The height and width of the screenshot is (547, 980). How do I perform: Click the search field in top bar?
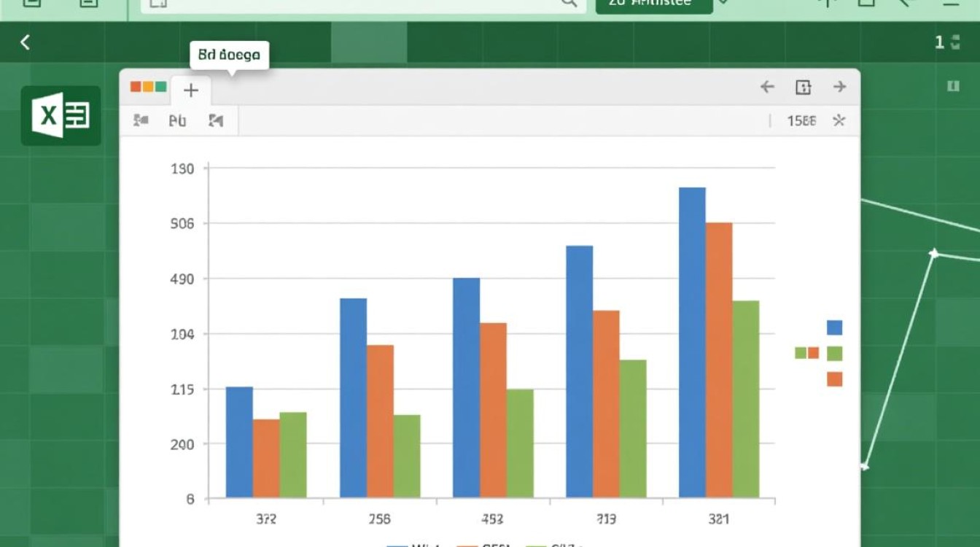(363, 4)
